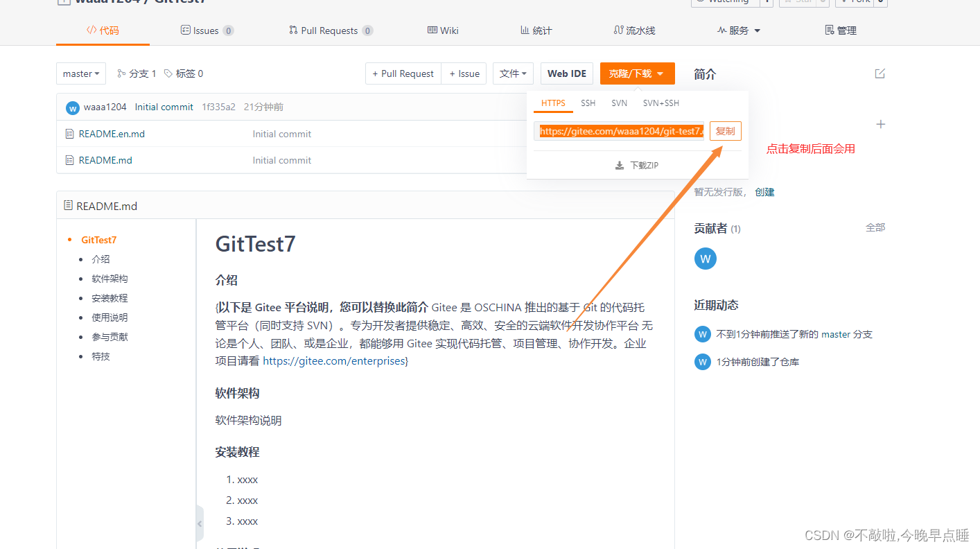Select the HTTPS clone tab
The width and height of the screenshot is (980, 549).
(x=553, y=103)
